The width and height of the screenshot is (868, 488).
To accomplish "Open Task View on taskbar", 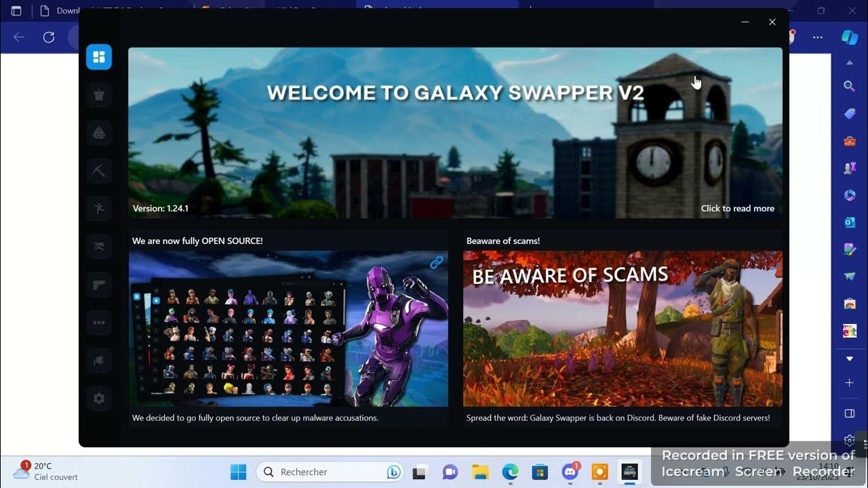I will pyautogui.click(x=421, y=472).
